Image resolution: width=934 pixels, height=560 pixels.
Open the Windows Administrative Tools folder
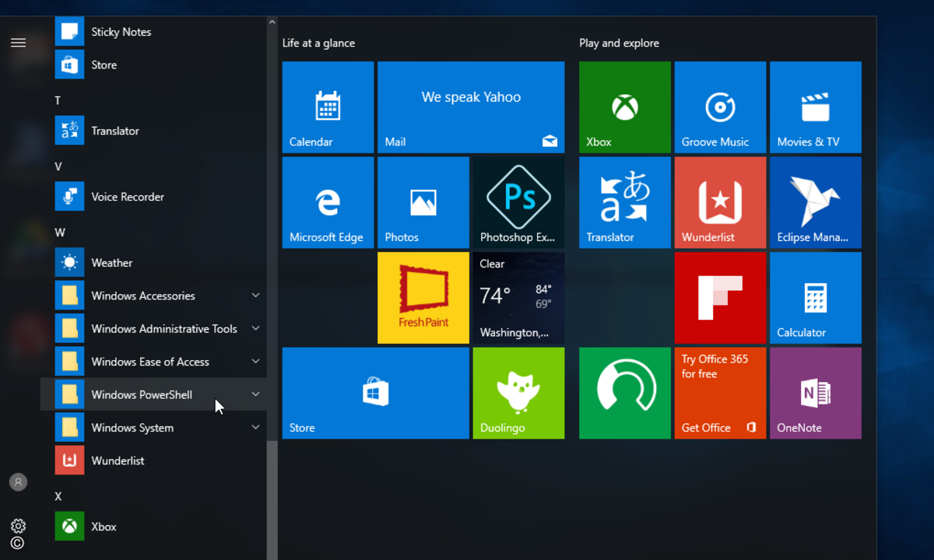point(153,328)
